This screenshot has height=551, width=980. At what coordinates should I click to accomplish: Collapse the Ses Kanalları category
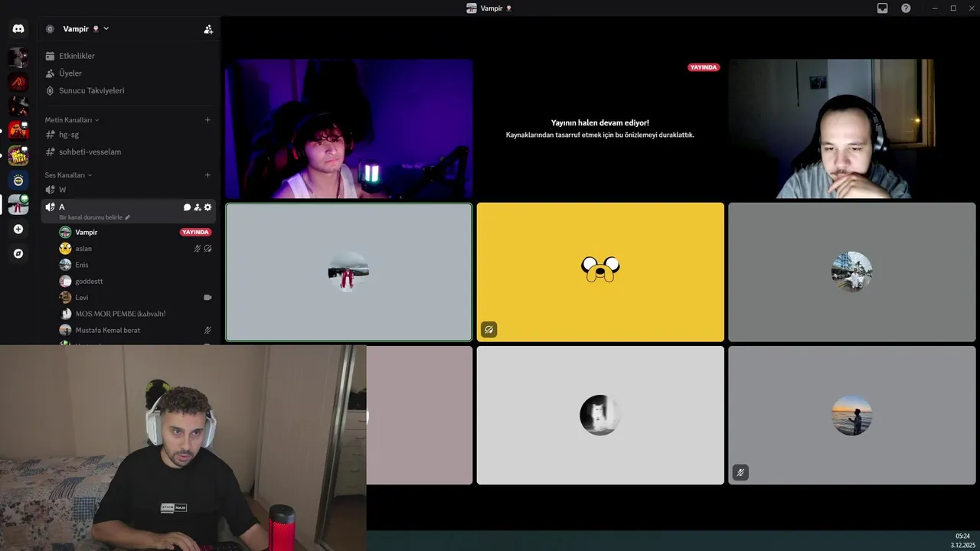tap(69, 175)
